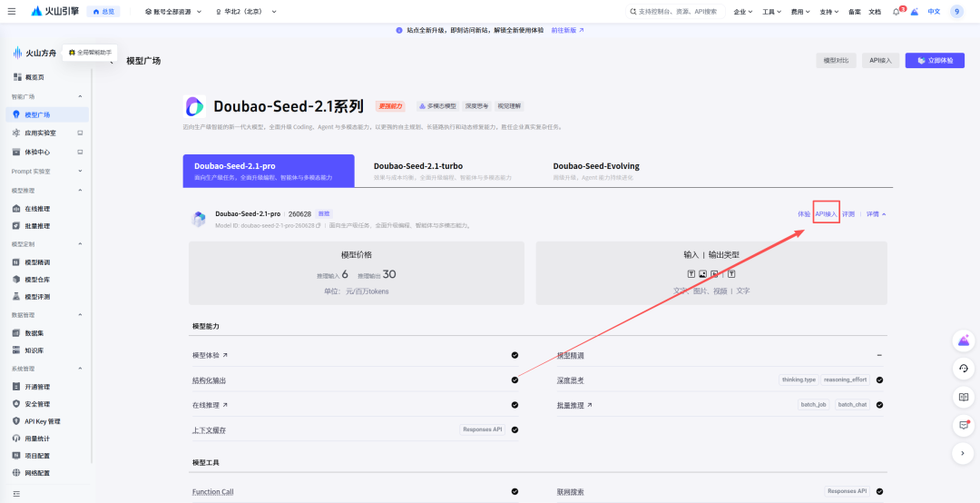Open the 华北2（北京）region dropdown
980x503 pixels.
coord(246,12)
